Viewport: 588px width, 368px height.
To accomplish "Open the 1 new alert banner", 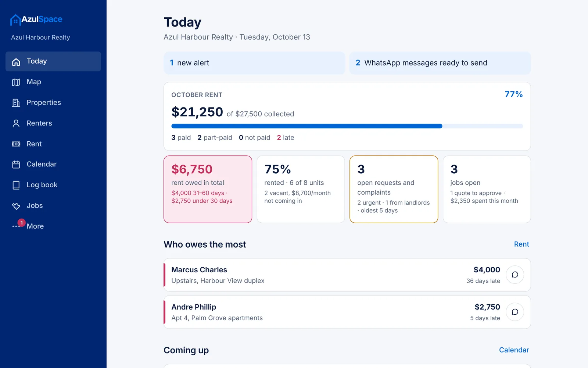I will coord(254,63).
